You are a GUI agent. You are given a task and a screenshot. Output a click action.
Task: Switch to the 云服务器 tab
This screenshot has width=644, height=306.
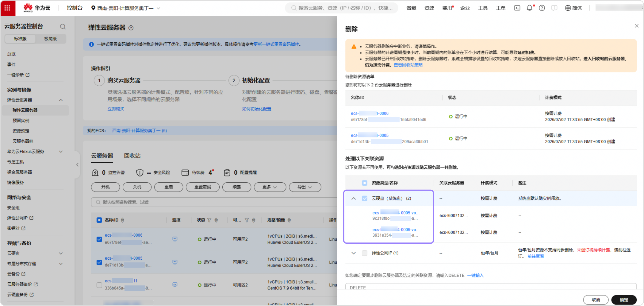tap(102, 156)
